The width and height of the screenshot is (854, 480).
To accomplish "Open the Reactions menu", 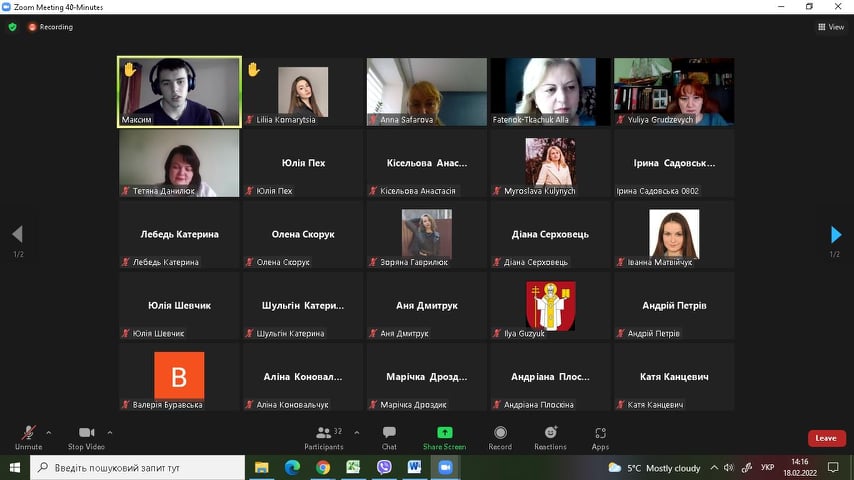I will 550,437.
